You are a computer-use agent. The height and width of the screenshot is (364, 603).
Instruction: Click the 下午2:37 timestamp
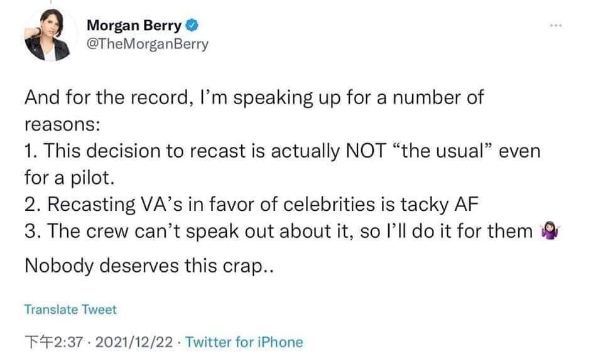54,341
